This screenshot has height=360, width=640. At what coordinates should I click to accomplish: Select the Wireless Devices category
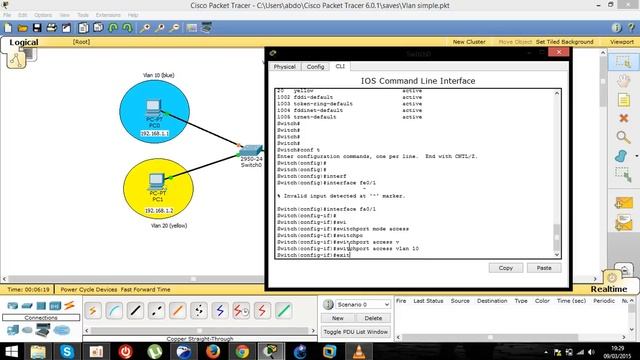55,306
